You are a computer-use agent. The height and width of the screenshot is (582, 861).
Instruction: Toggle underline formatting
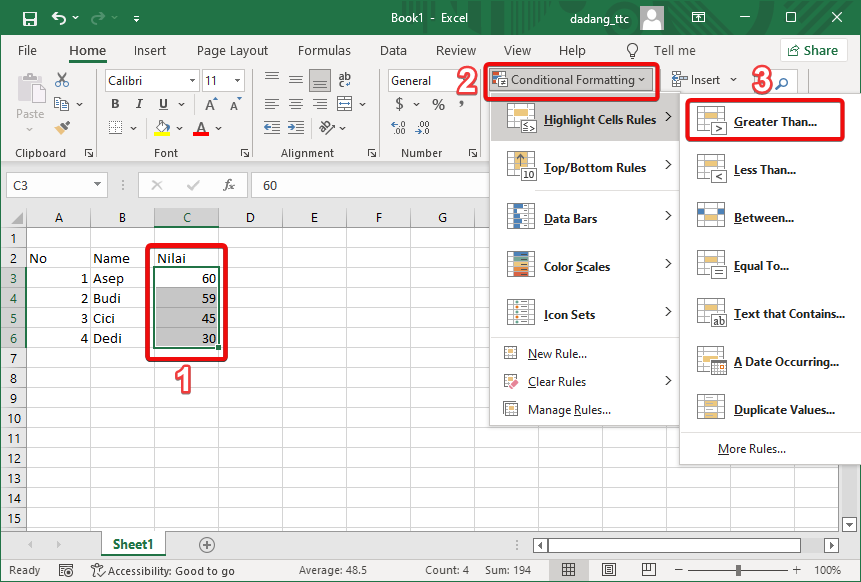[x=161, y=102]
